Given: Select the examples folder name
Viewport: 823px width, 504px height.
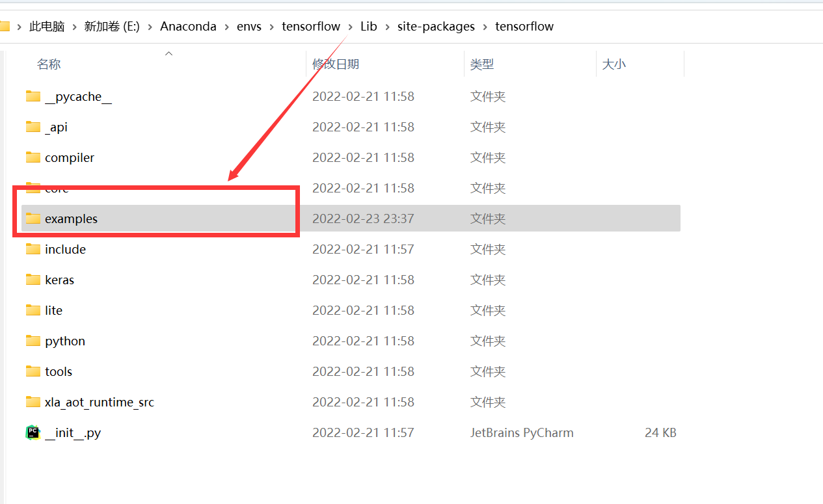Looking at the screenshot, I should click(71, 219).
